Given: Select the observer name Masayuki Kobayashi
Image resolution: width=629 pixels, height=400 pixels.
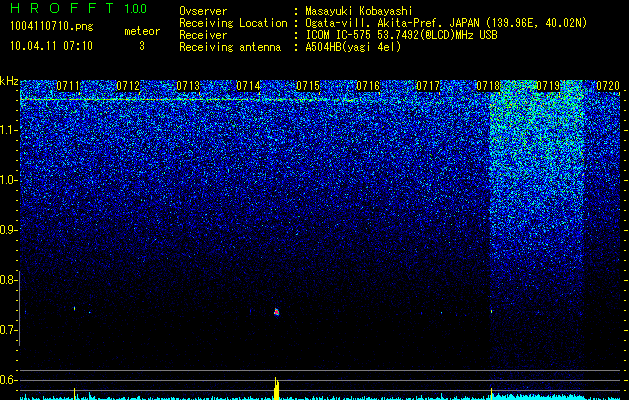Looking at the screenshot, I should coord(359,11).
